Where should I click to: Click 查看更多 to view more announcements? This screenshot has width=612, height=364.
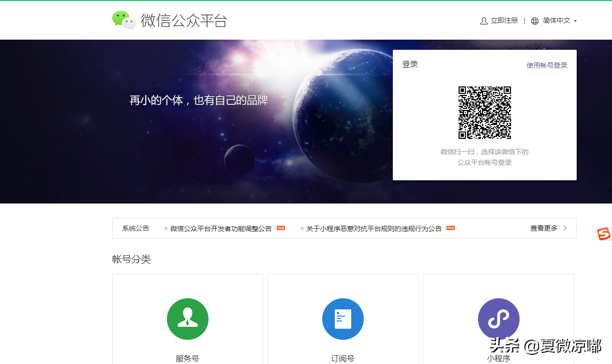click(x=543, y=228)
